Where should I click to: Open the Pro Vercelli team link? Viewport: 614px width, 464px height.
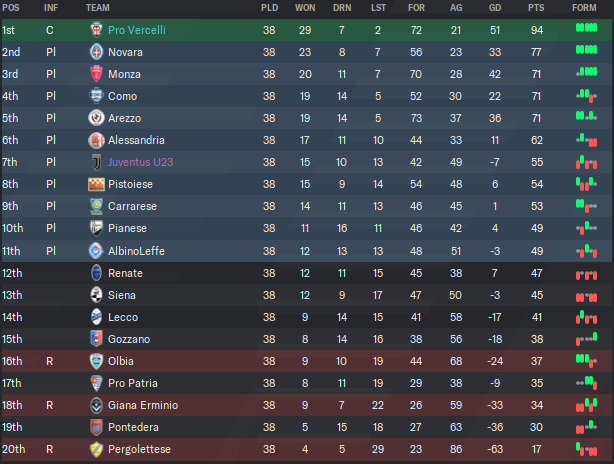pos(137,30)
